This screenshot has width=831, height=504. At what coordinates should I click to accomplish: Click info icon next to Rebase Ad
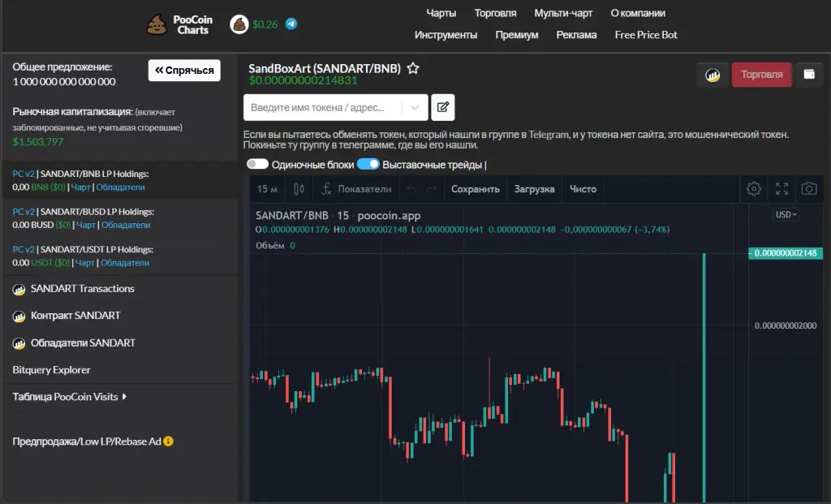[169, 441]
